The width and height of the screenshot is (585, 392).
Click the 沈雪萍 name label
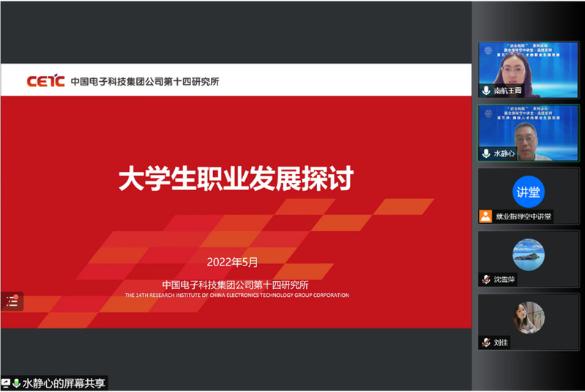point(504,279)
